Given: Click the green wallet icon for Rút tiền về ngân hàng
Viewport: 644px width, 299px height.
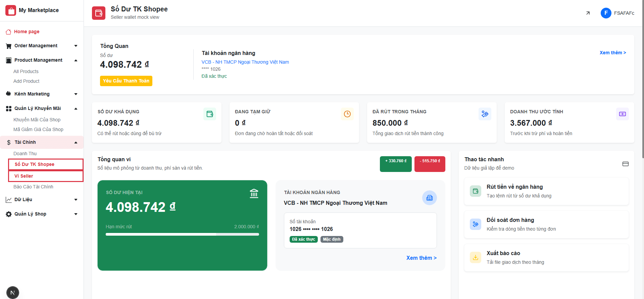Looking at the screenshot, I should point(476,191).
